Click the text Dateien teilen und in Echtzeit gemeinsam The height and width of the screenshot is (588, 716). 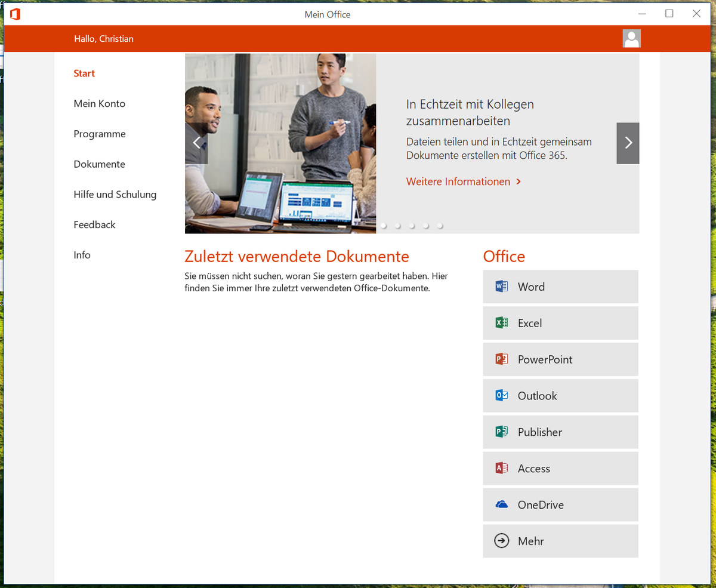pos(499,142)
